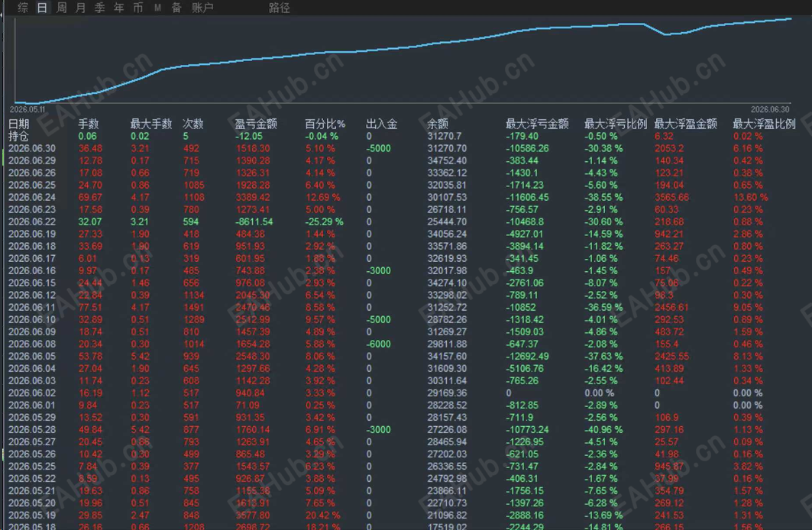Click the 余额 column header
The height and width of the screenshot is (530, 812).
coord(438,124)
